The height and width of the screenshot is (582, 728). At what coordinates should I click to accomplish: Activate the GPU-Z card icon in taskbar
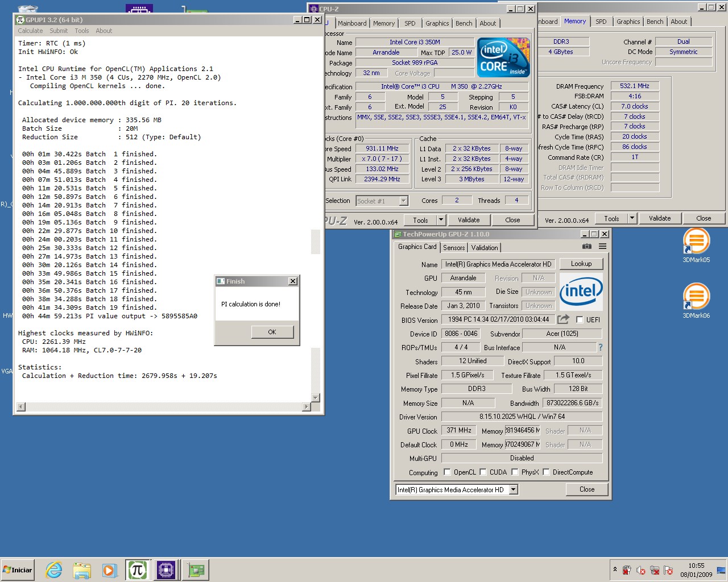point(196,570)
